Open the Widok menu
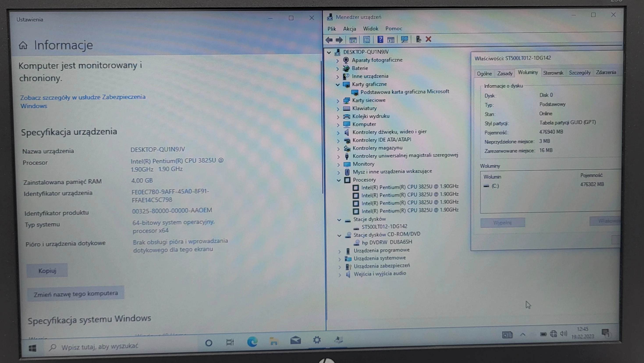Image resolution: width=644 pixels, height=363 pixels. [371, 28]
